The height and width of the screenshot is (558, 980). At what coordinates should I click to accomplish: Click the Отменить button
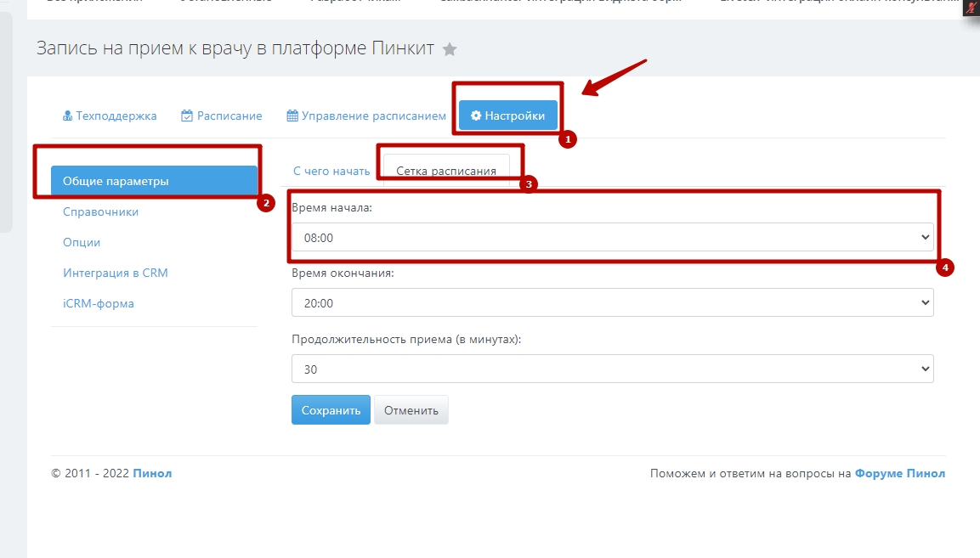(411, 410)
